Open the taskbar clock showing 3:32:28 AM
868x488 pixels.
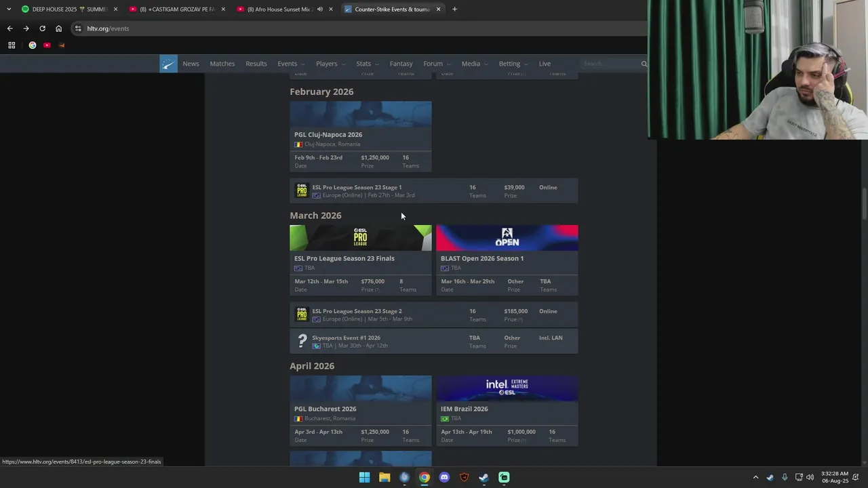(835, 477)
